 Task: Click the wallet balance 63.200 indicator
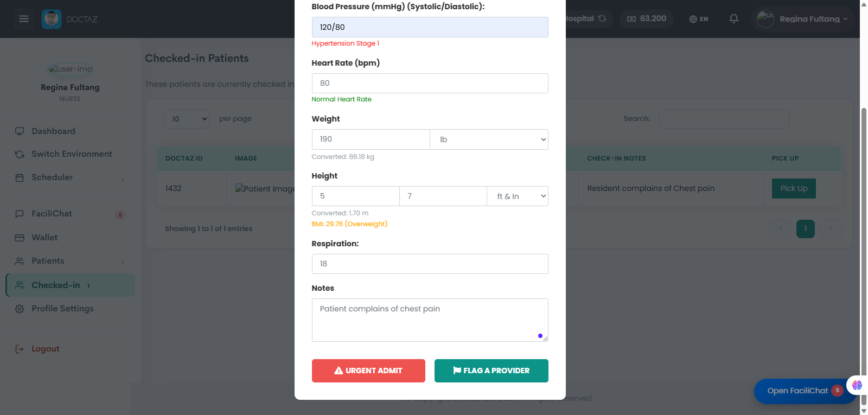pos(647,19)
